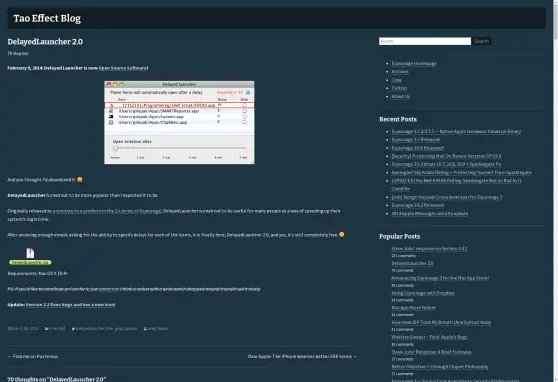Go to the Archives menu item
Screen dimensions: 558x382
400,72
